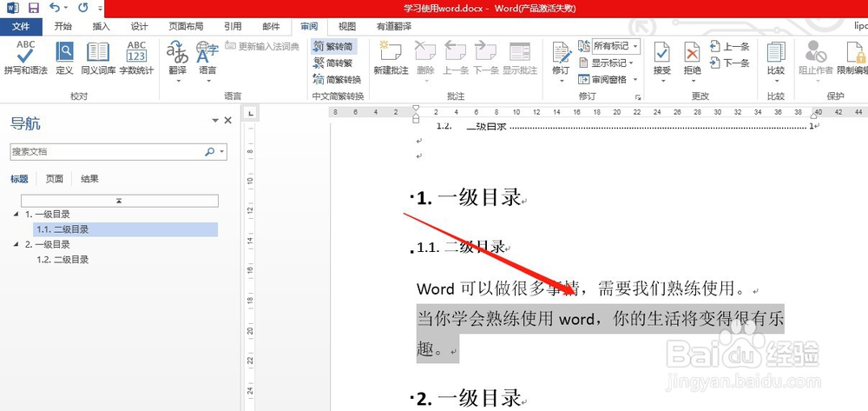
Task: Open navigation pane options dropdown arrow
Action: click(x=215, y=120)
